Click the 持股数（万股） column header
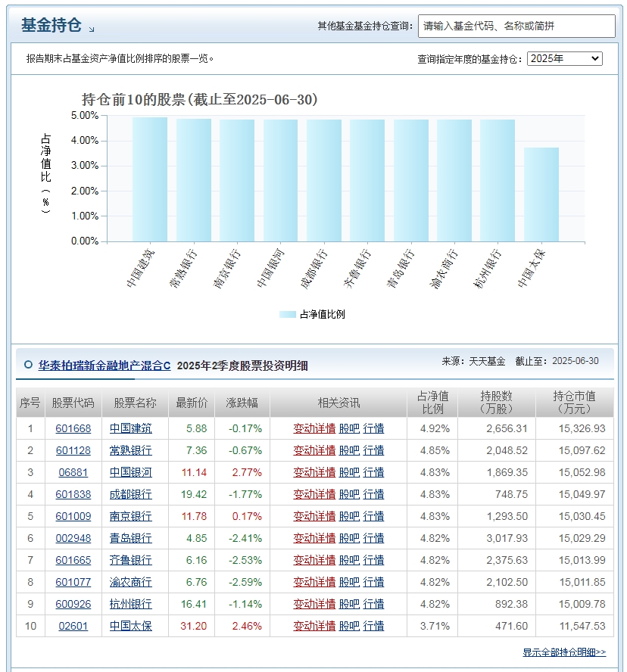The width and height of the screenshot is (627, 672). (496, 403)
